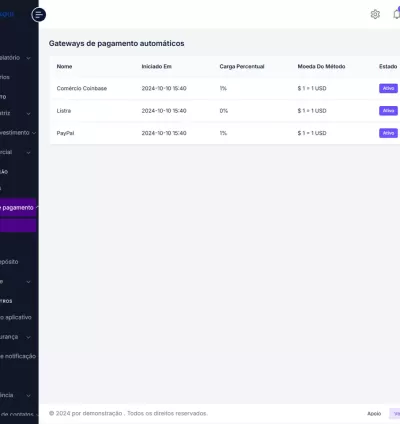Screen dimensions: 400x424
Task: Click the 1% charge in the PayPal row
Action: click(x=223, y=133)
